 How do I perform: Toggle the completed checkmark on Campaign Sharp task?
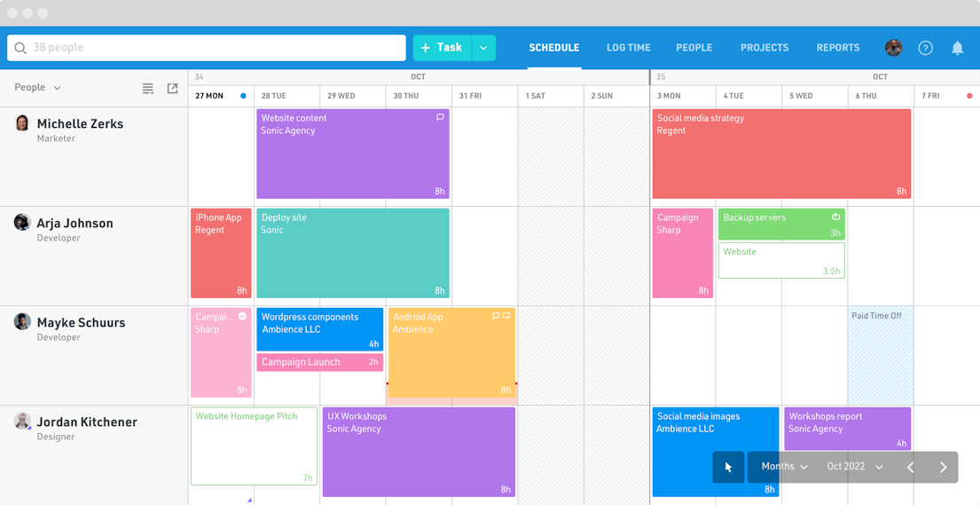tap(242, 317)
